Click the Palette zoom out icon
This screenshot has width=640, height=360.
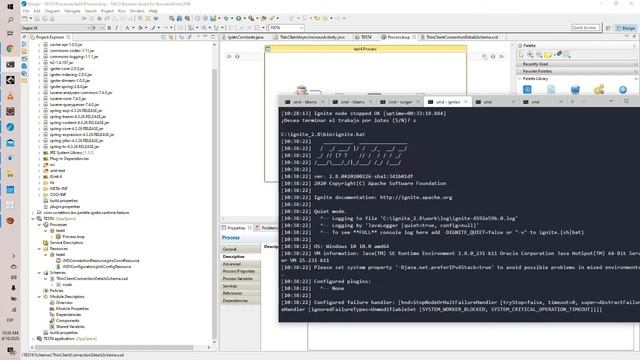(x=539, y=55)
